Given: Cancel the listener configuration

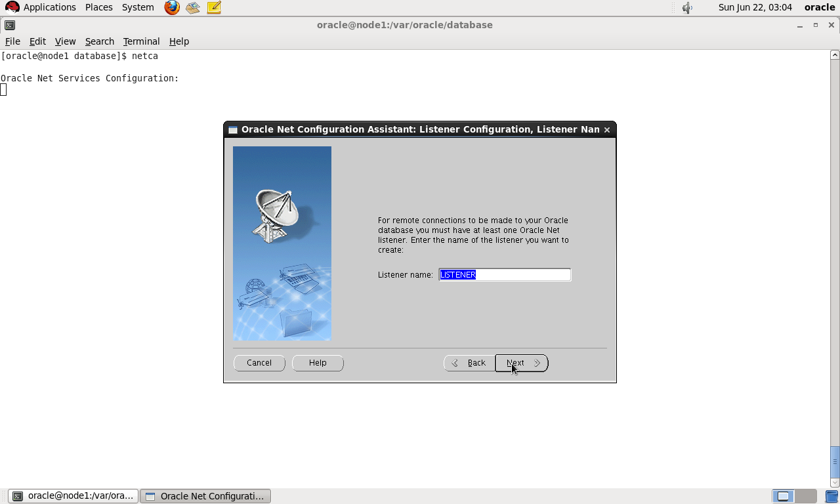Looking at the screenshot, I should click(x=259, y=363).
